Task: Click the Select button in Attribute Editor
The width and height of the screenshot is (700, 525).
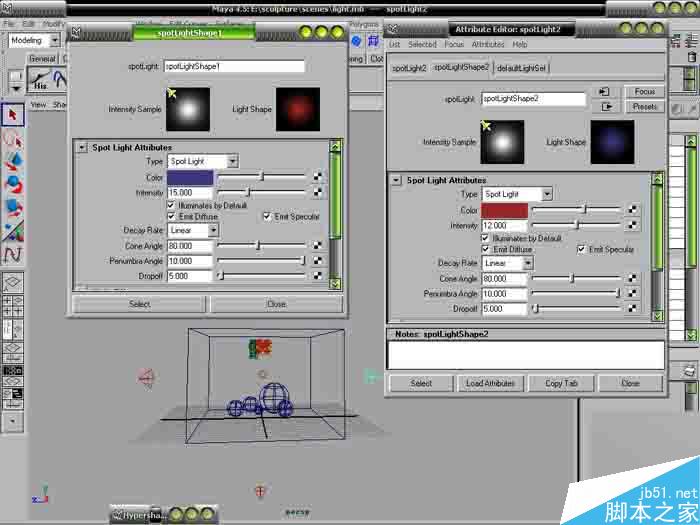Action: click(x=421, y=383)
